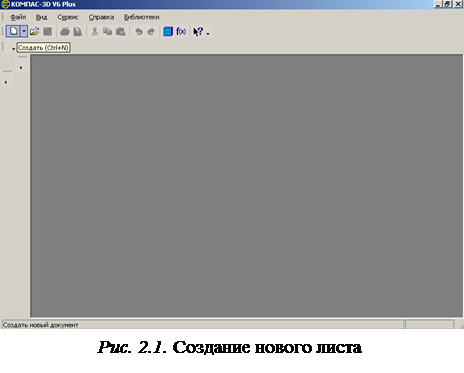
Task: Click the Copy icon
Action: click(x=107, y=32)
